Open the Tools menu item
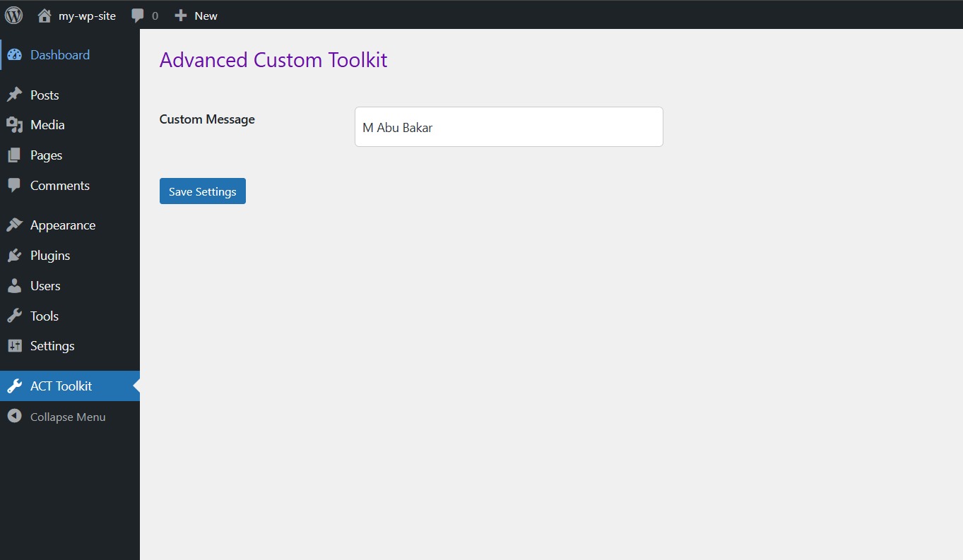The height and width of the screenshot is (560, 963). click(45, 316)
